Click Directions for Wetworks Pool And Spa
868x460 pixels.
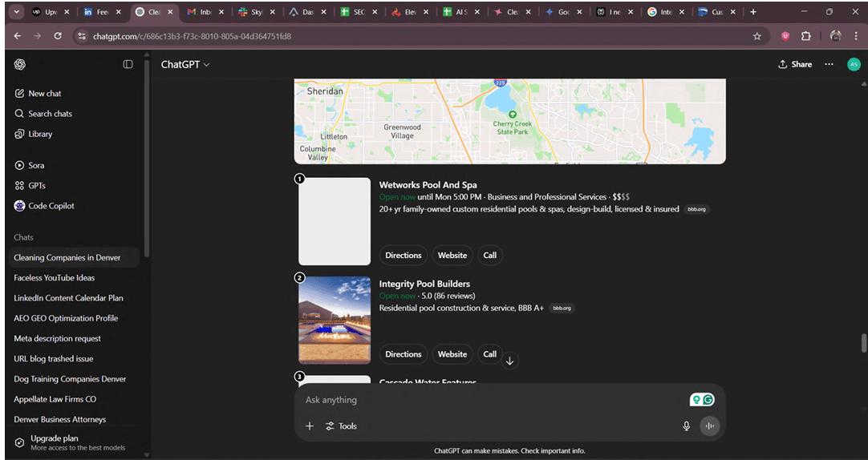coord(403,256)
